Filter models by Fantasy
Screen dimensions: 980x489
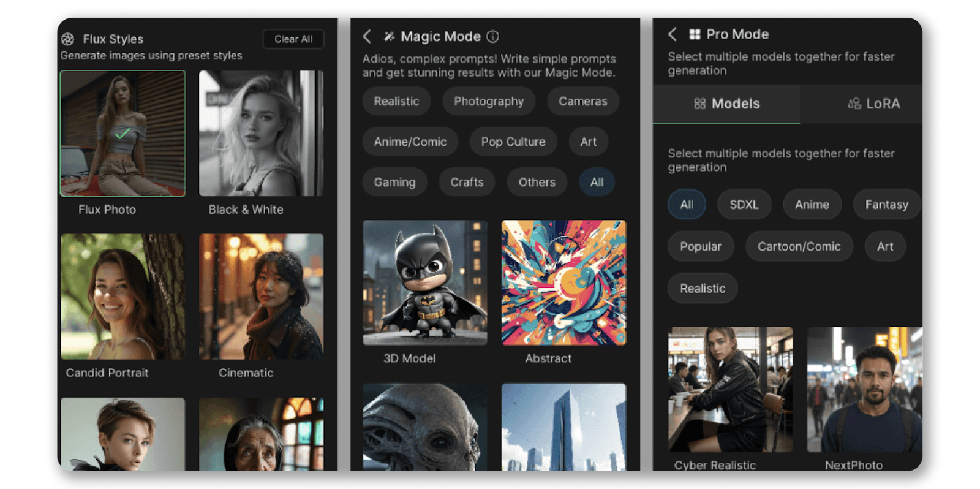pos(886,205)
